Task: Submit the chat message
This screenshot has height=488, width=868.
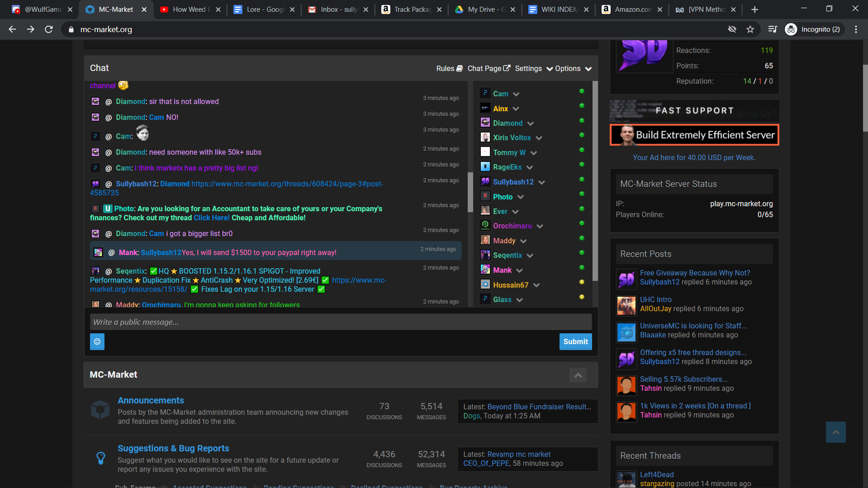Action: (575, 341)
